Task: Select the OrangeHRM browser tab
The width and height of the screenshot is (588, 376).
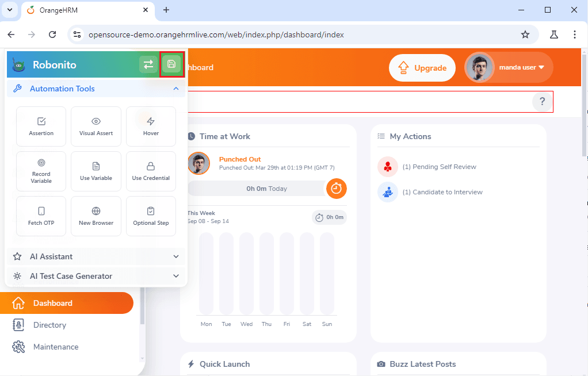Action: tap(88, 10)
